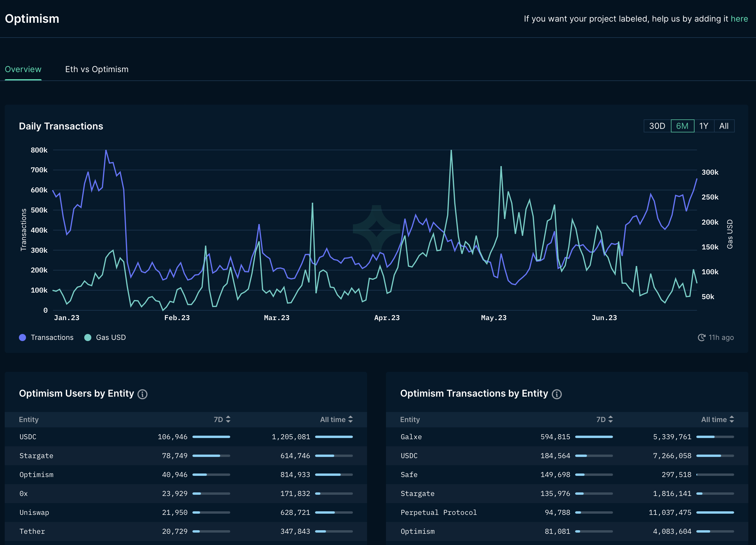This screenshot has height=545, width=756.
Task: Select the USDC row in Users table
Action: [186, 437]
